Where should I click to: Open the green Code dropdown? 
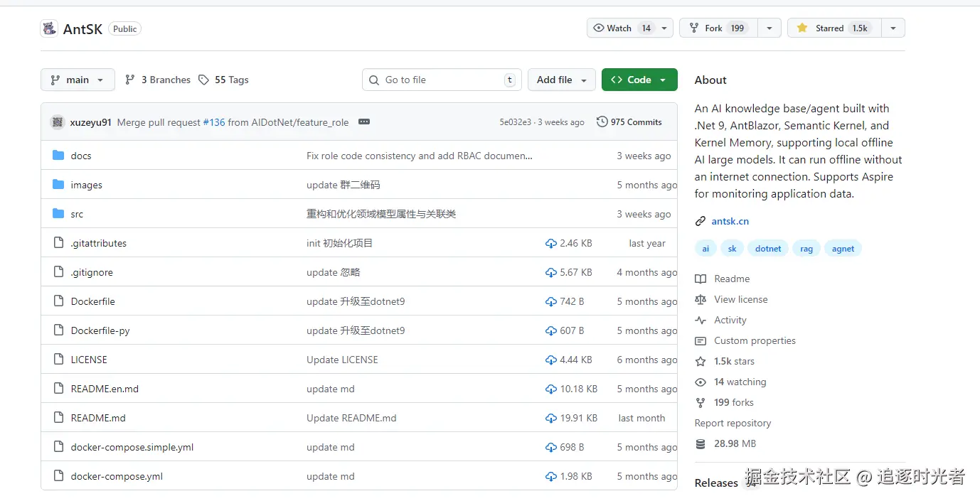[x=639, y=80]
